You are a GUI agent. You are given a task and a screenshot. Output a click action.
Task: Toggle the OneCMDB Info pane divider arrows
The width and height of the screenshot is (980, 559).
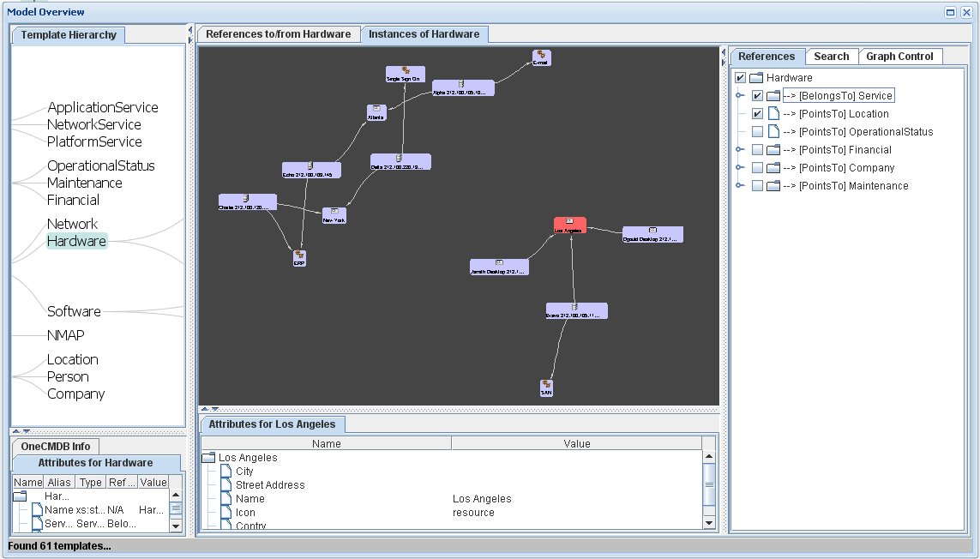(x=21, y=431)
